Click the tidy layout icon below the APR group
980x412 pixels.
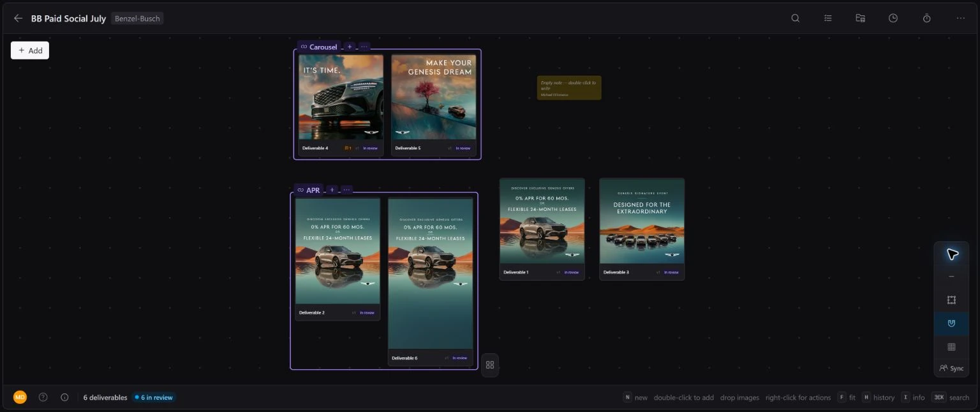[x=490, y=365]
